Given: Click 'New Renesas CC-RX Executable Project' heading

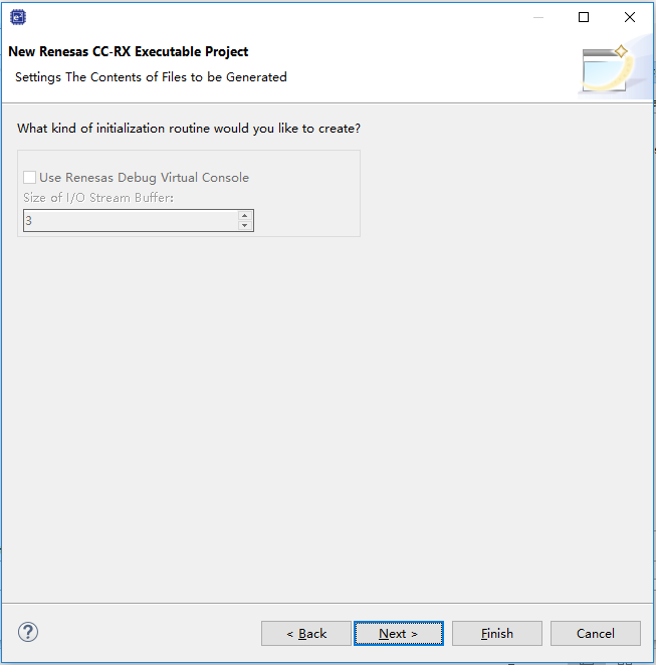Looking at the screenshot, I should pyautogui.click(x=128, y=51).
